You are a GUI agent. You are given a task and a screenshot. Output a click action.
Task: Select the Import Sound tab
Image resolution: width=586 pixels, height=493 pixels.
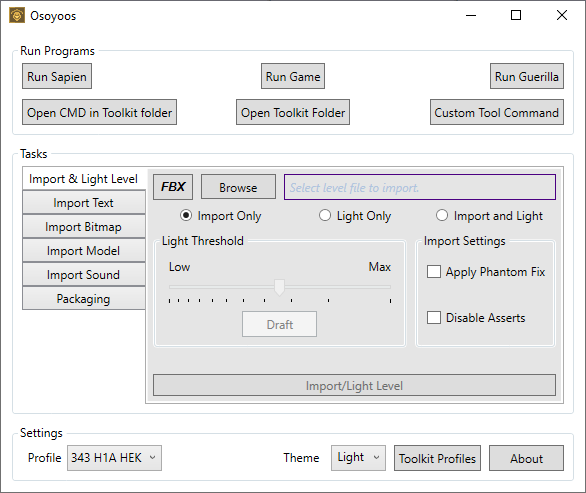click(84, 275)
